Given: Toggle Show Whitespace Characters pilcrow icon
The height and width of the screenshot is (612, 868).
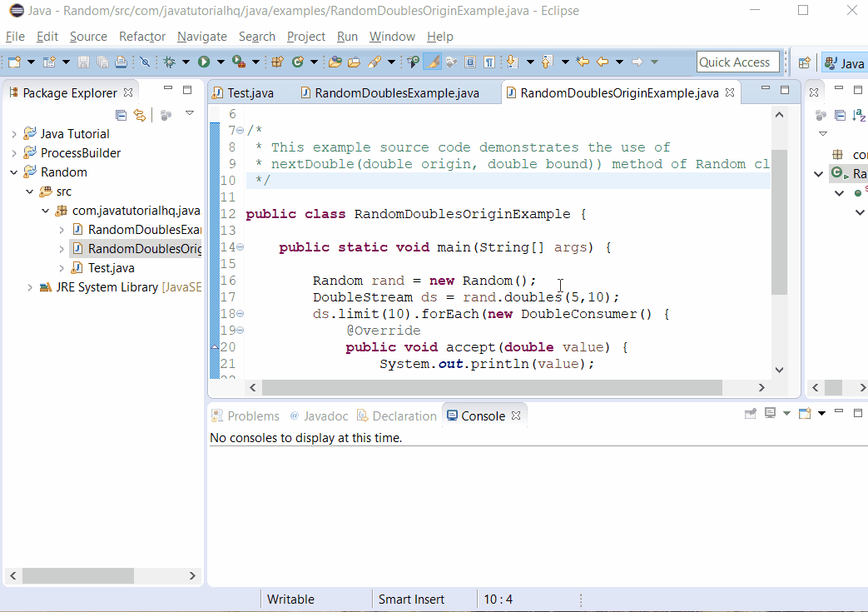Looking at the screenshot, I should tap(489, 62).
